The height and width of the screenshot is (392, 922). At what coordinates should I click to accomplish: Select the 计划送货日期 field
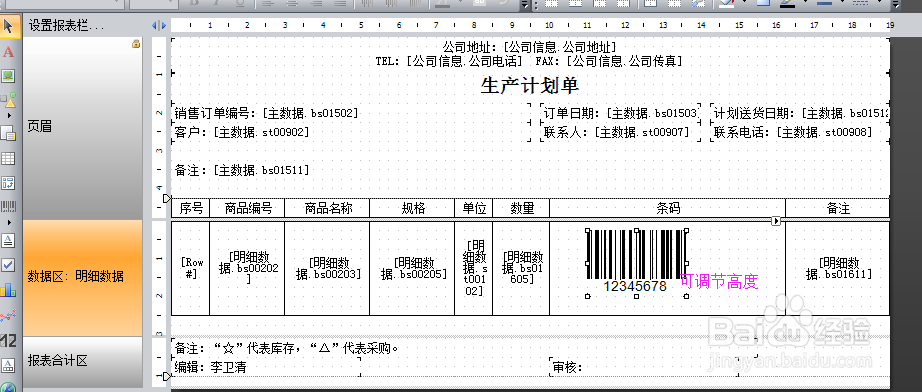pos(801,113)
